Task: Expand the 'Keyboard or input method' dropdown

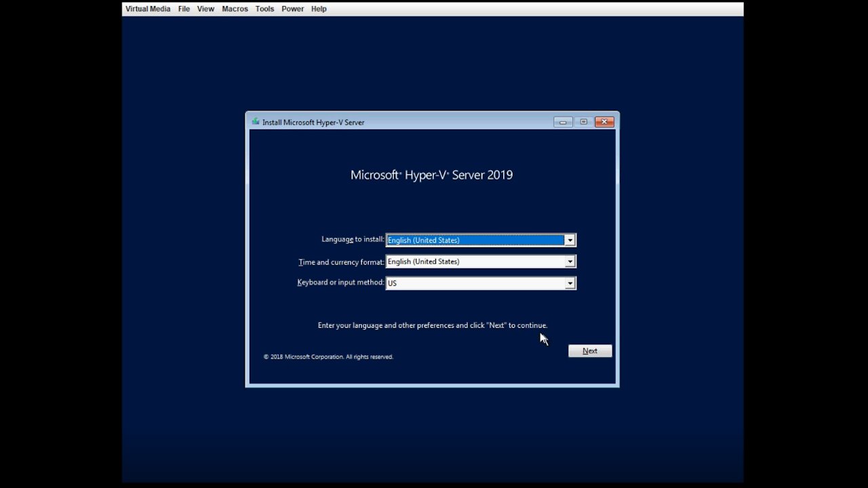Action: (x=570, y=283)
